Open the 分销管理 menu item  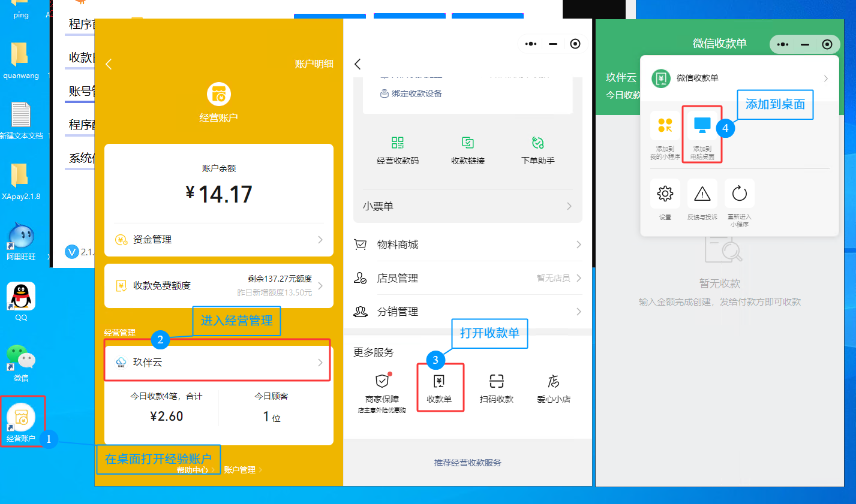467,312
